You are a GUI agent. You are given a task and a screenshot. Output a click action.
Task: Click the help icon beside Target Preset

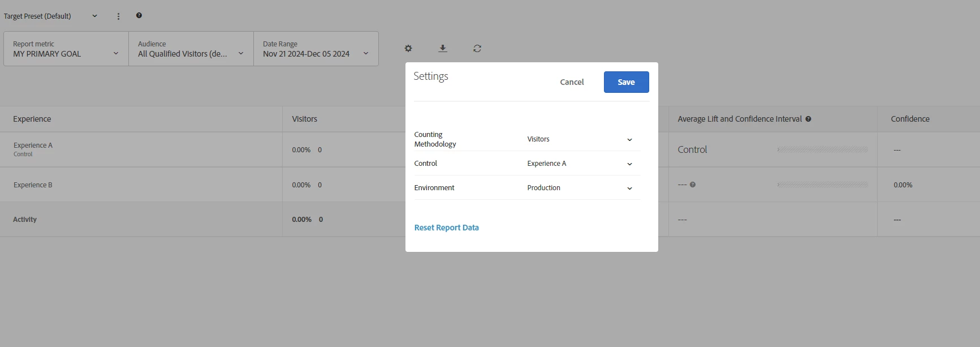tap(139, 16)
